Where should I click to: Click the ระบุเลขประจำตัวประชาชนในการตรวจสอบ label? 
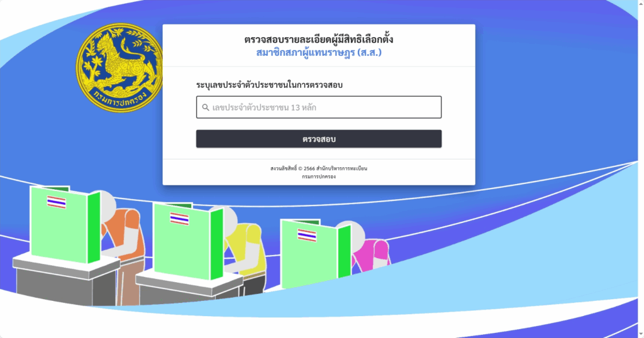269,85
